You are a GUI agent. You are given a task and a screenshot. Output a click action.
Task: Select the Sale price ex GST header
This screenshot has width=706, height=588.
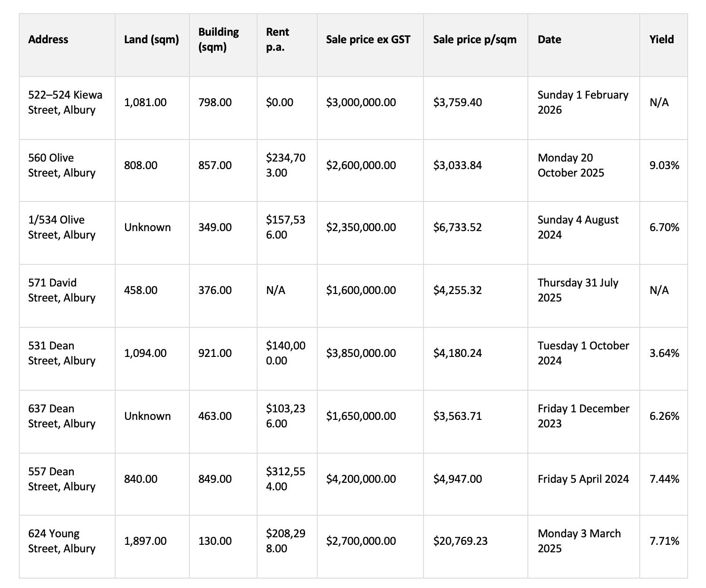[x=368, y=39]
